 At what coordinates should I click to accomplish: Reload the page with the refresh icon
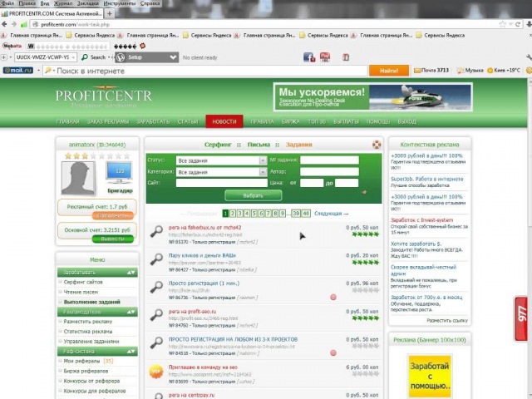pyautogui.click(x=518, y=24)
